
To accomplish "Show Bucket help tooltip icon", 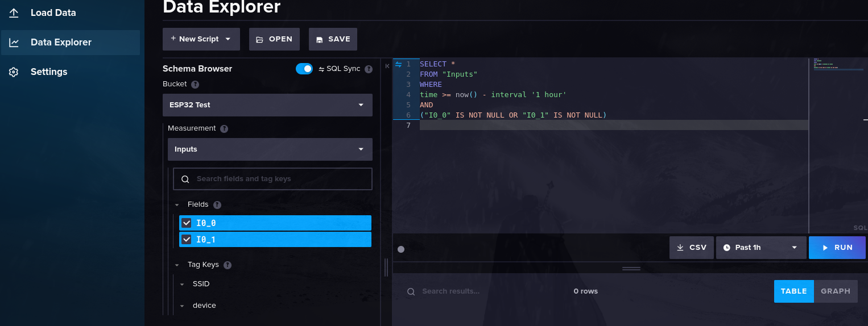I will point(195,84).
